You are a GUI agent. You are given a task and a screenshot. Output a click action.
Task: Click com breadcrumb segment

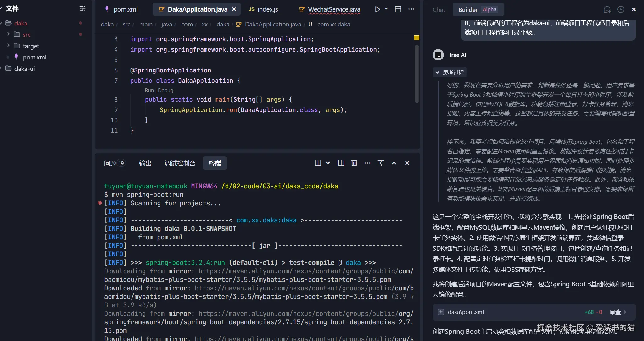[187, 24]
